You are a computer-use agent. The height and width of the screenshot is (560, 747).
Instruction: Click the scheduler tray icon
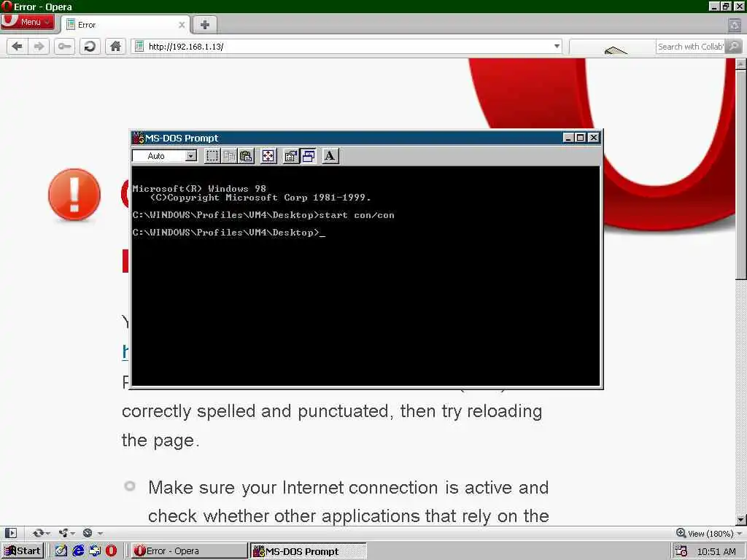click(681, 551)
